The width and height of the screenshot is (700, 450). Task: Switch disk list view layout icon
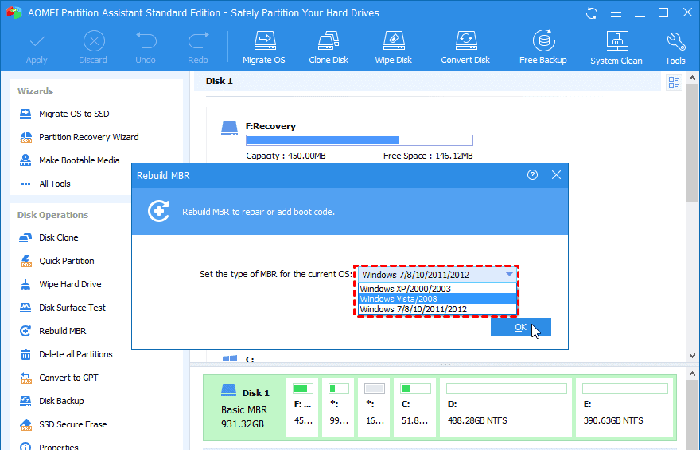(x=674, y=82)
